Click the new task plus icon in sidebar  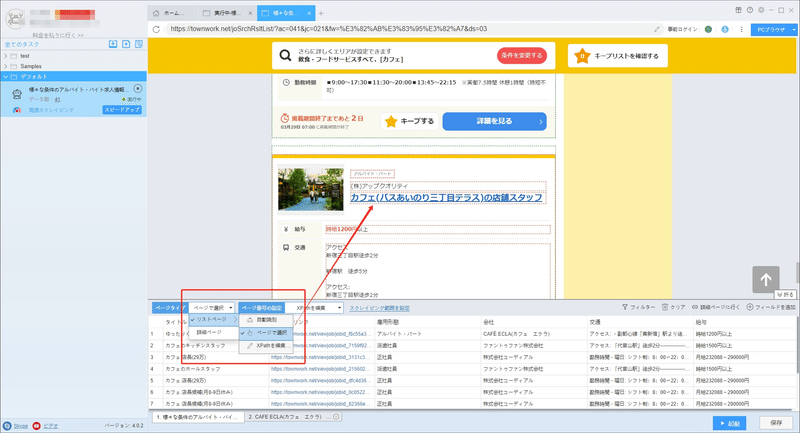pyautogui.click(x=126, y=44)
